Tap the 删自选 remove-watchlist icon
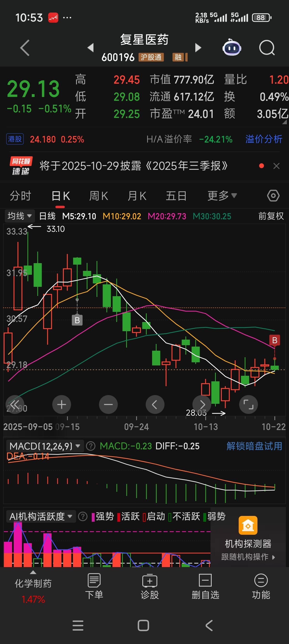289x644 pixels. tap(205, 580)
